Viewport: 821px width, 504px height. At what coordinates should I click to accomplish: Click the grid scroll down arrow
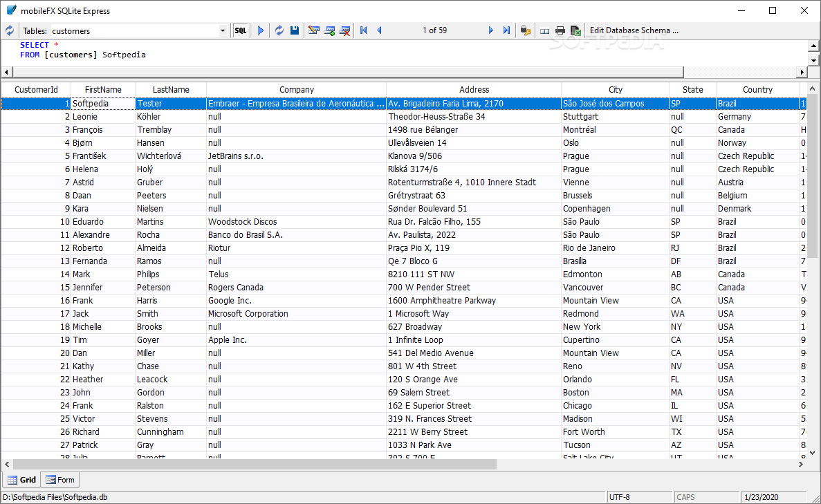tap(812, 454)
